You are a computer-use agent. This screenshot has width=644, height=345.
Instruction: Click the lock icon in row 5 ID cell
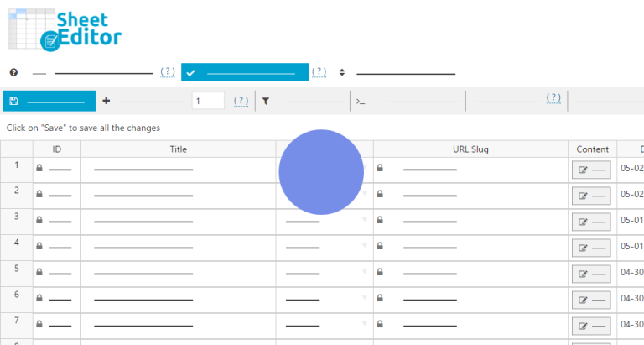click(x=39, y=272)
